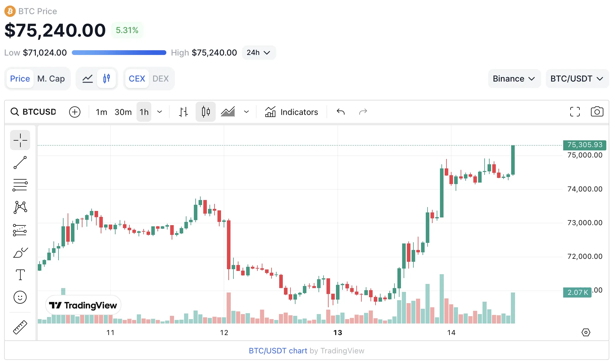Take a chart snapshot with camera icon
This screenshot has height=364, width=614.
pyautogui.click(x=597, y=112)
